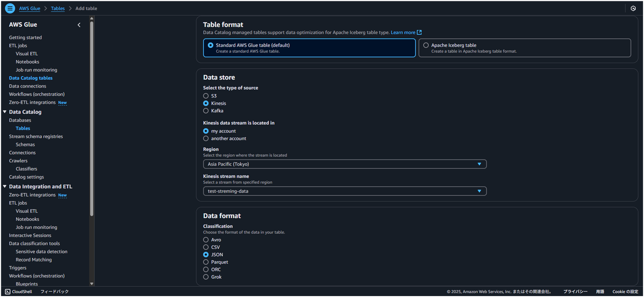644x297 pixels.
Task: Open Data classification tools
Action: click(x=34, y=244)
